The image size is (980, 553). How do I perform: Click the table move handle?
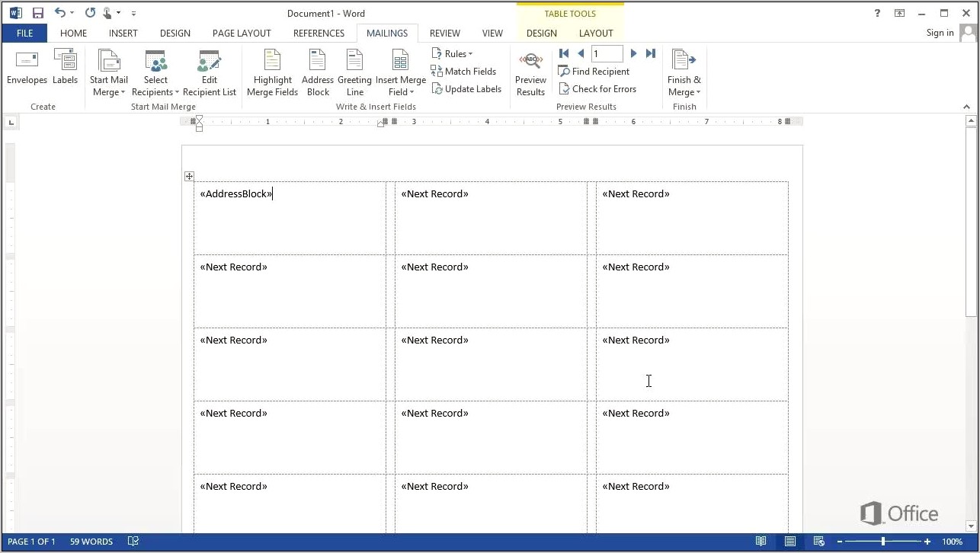[x=189, y=176]
